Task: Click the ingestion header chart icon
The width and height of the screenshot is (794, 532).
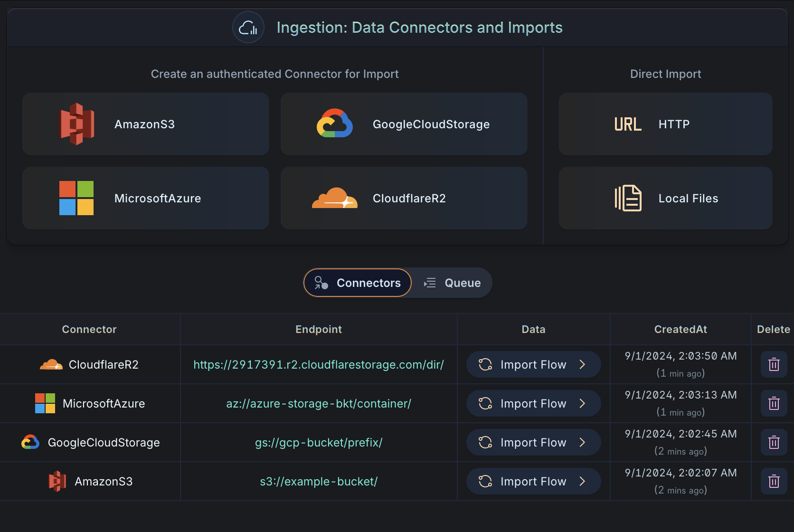Action: (x=248, y=27)
